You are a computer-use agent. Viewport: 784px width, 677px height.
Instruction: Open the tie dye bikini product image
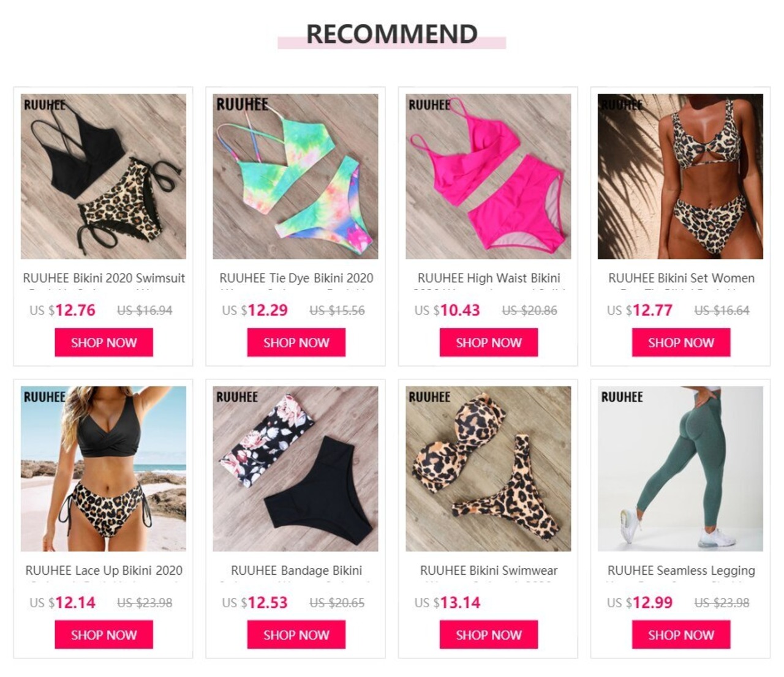tap(296, 176)
